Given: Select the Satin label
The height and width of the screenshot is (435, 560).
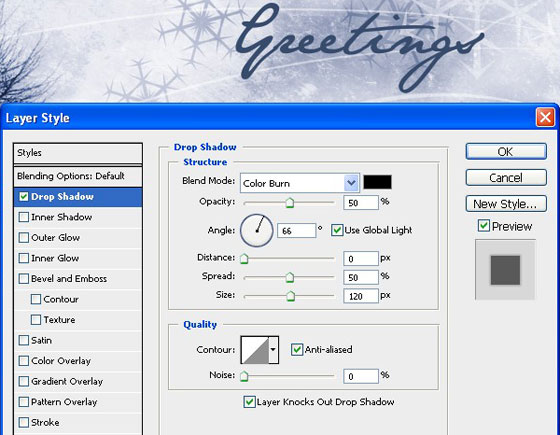Looking at the screenshot, I should [x=41, y=340].
